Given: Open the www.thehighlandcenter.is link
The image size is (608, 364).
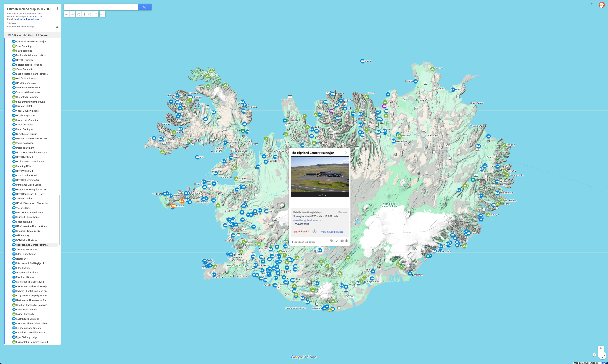Looking at the screenshot, I should pos(307,220).
